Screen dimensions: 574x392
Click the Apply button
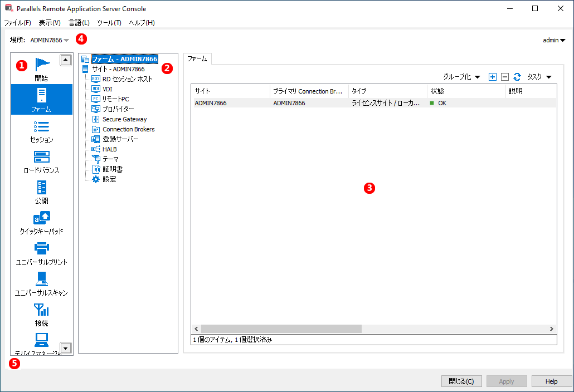coord(507,381)
